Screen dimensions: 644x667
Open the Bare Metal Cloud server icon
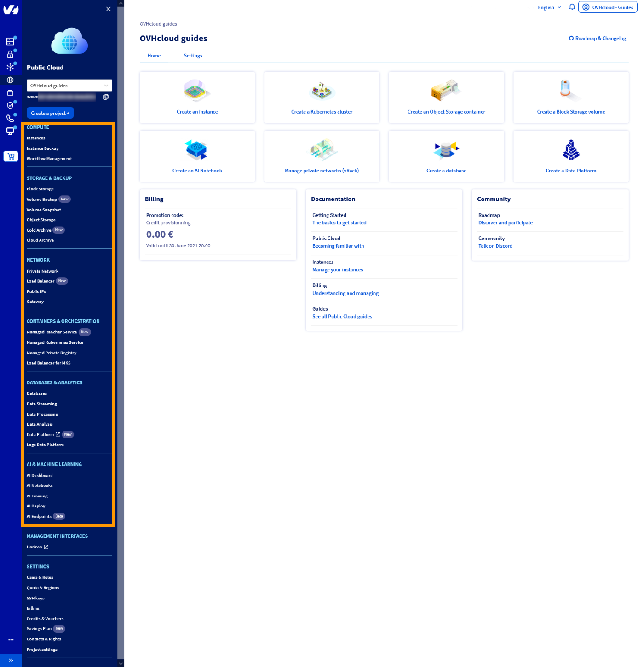[10, 41]
